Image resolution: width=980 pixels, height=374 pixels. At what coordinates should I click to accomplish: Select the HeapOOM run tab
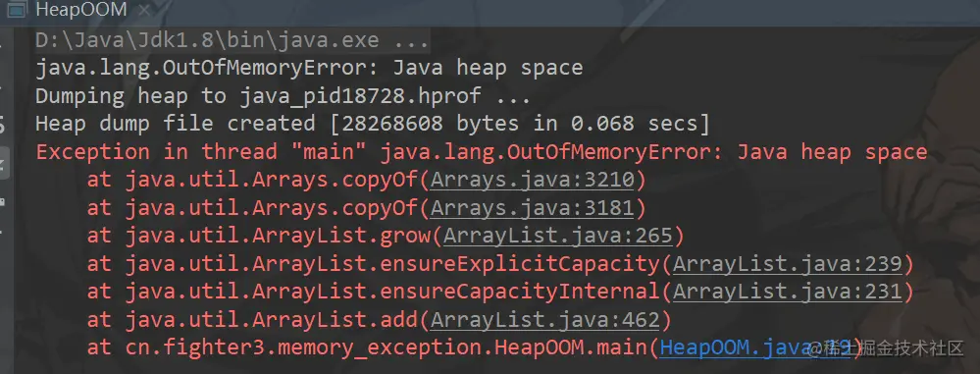[x=81, y=10]
